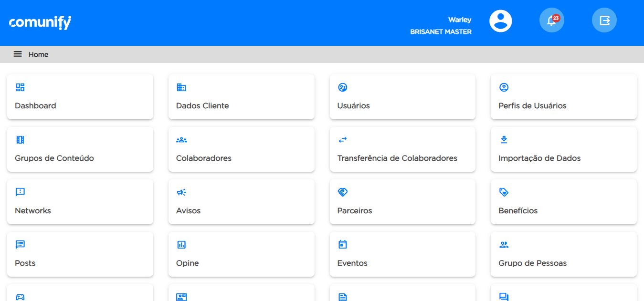Open the Dados Cliente card
Image resolution: width=644 pixels, height=301 pixels.
point(241,97)
